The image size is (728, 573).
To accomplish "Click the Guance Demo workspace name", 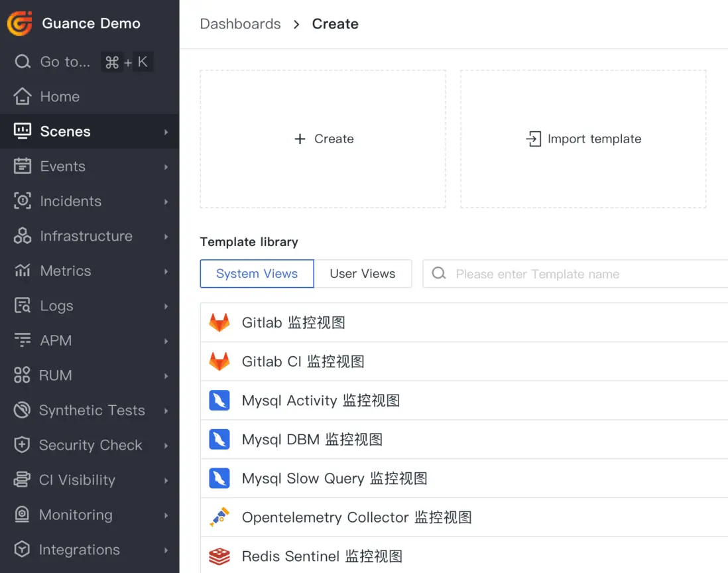I will [91, 23].
